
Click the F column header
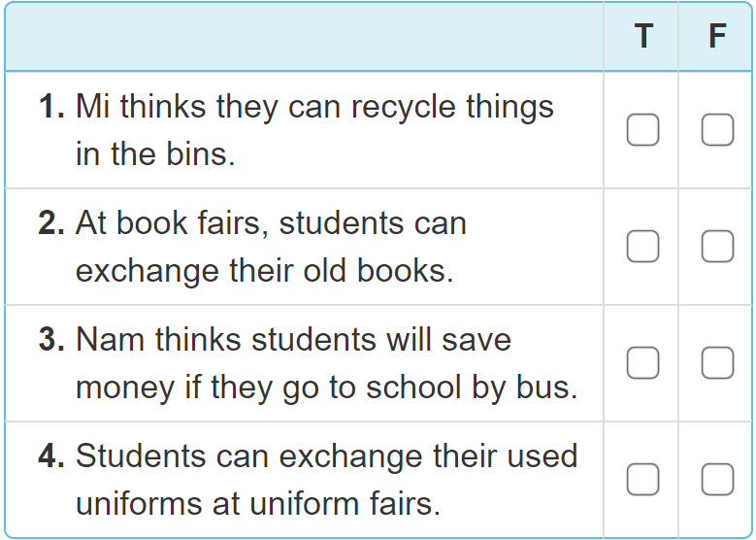point(717,37)
